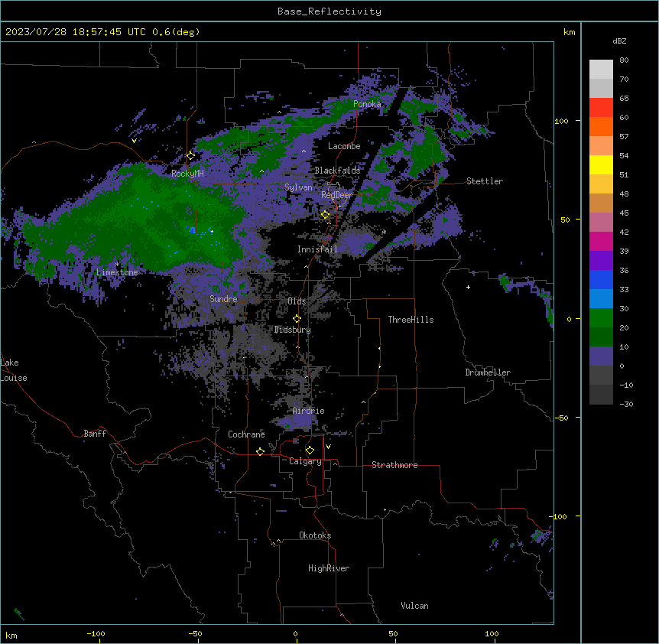
Task: Click the yellow diamond marker below RedDeer
Action: point(325,215)
